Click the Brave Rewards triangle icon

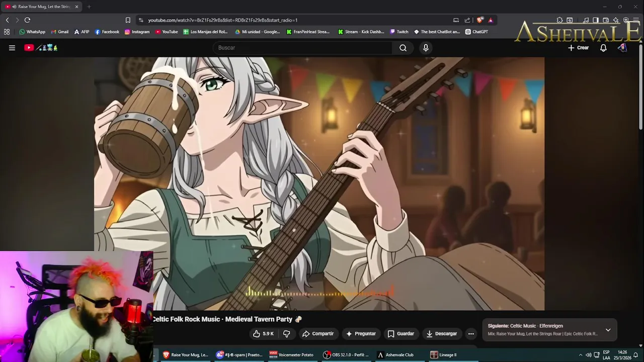[x=491, y=20]
